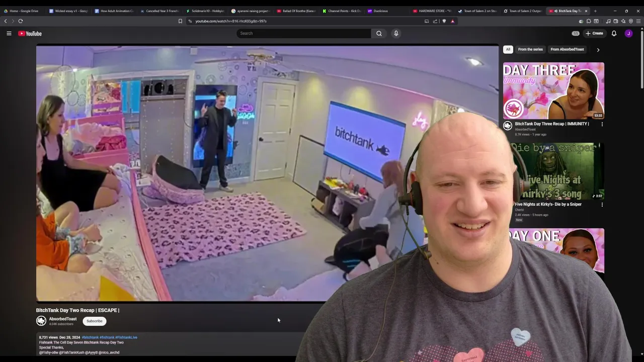Image resolution: width=644 pixels, height=362 pixels.
Task: Open the YouTube hamburger guide menu
Action: (x=9, y=33)
